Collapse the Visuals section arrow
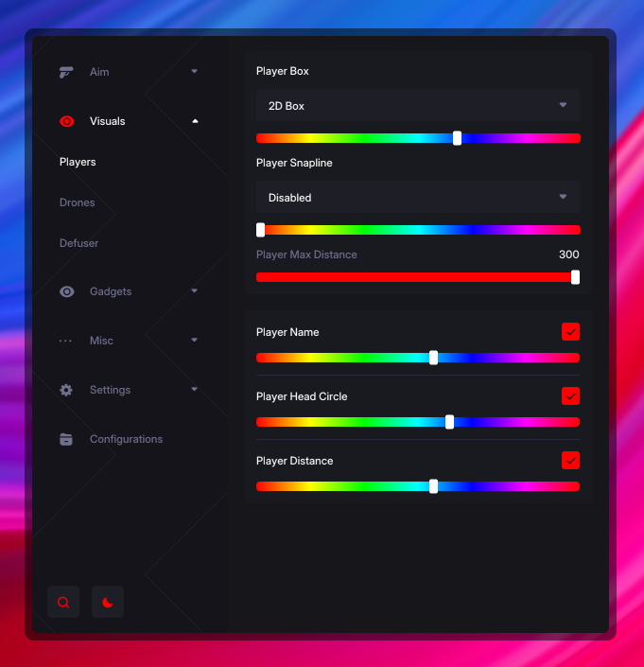The image size is (644, 667). 195,121
